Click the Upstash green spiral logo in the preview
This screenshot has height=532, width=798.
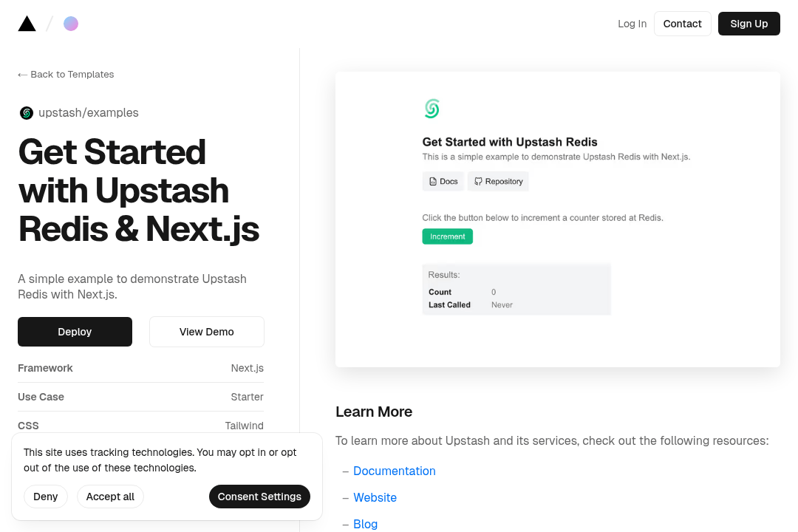point(432,108)
